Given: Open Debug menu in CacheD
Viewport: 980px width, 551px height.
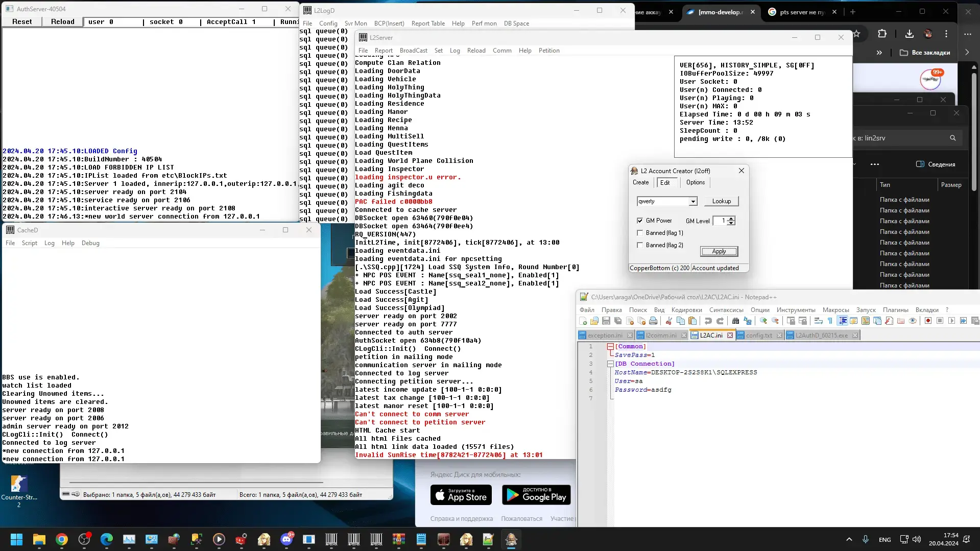Looking at the screenshot, I should (90, 243).
